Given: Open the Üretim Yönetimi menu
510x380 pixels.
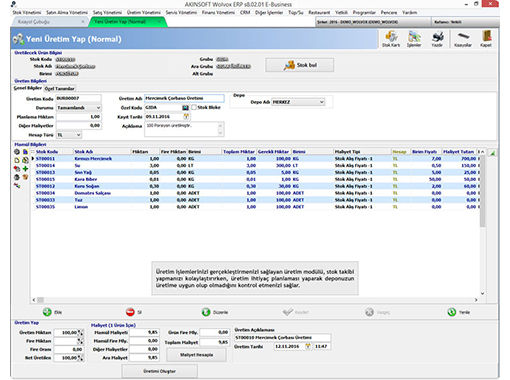Looking at the screenshot, I should click(144, 12).
